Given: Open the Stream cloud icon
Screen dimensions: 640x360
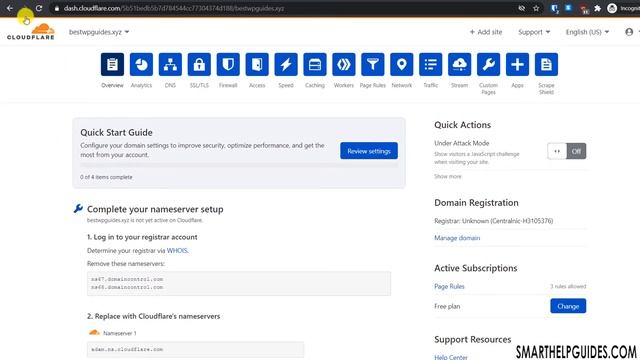Looking at the screenshot, I should [460, 64].
